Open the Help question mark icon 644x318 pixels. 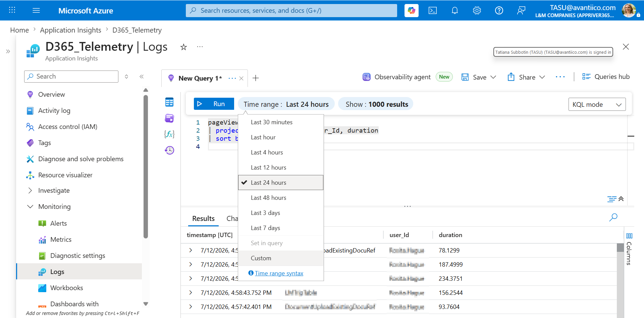click(499, 10)
